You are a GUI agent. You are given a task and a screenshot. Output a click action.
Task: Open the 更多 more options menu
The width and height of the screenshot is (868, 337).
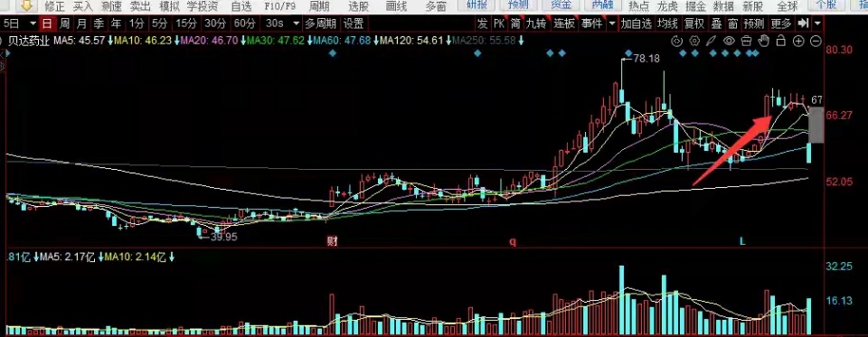[781, 23]
